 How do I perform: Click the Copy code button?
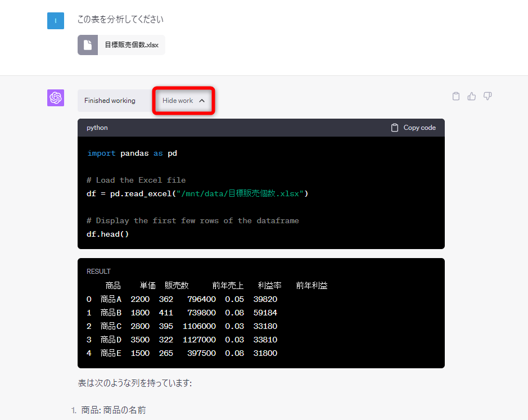click(x=413, y=128)
